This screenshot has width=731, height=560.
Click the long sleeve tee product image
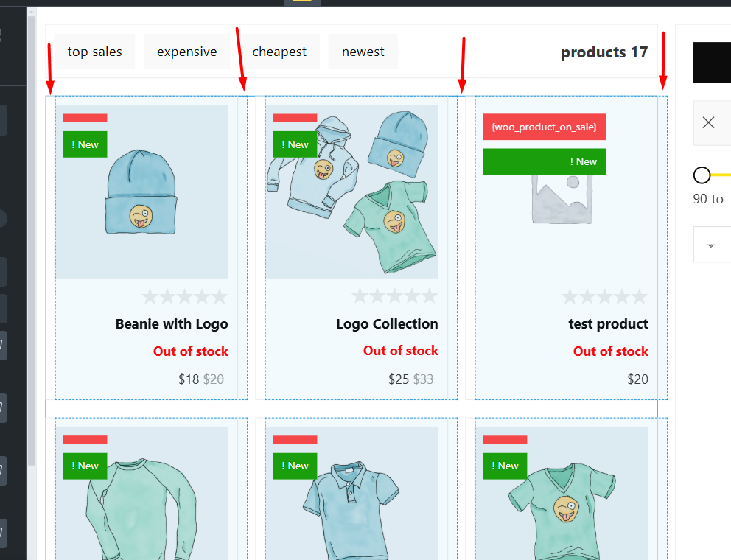pyautogui.click(x=141, y=494)
